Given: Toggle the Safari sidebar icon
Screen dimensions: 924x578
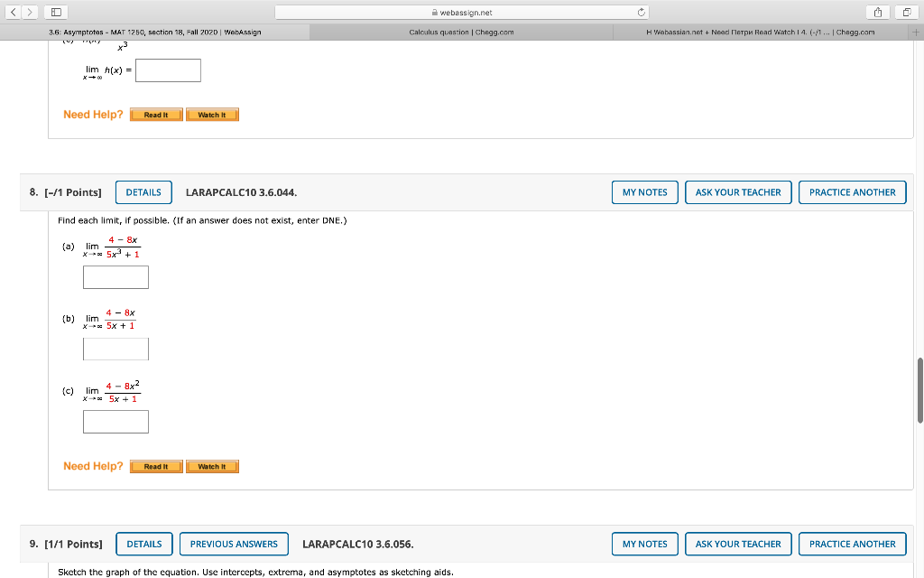Looking at the screenshot, I should [x=54, y=10].
